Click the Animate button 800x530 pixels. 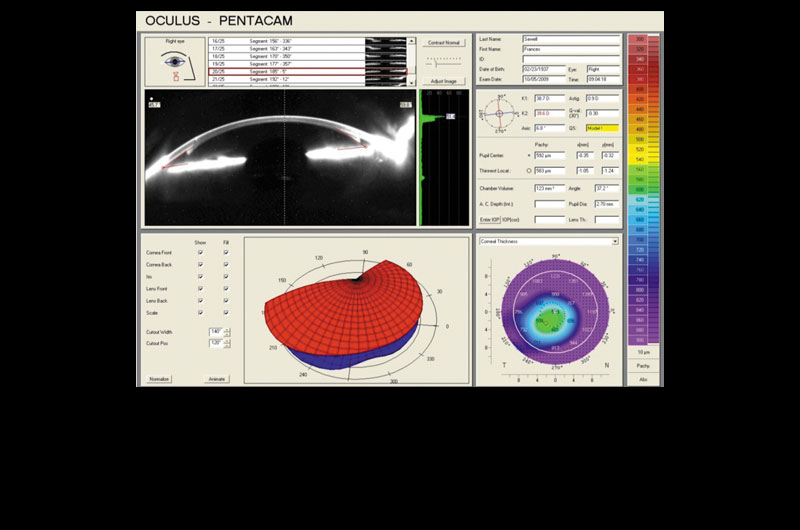217,379
